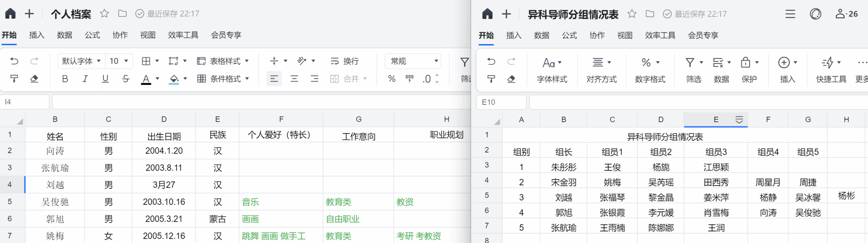The width and height of the screenshot is (868, 243).
Task: Open 插入 plus tool in right toolbar
Action: (x=788, y=70)
